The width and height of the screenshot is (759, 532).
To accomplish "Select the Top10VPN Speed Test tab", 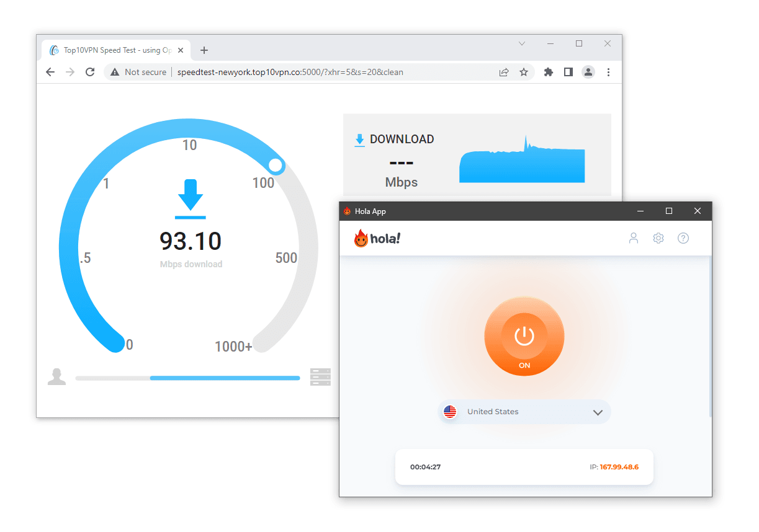I will pos(115,50).
